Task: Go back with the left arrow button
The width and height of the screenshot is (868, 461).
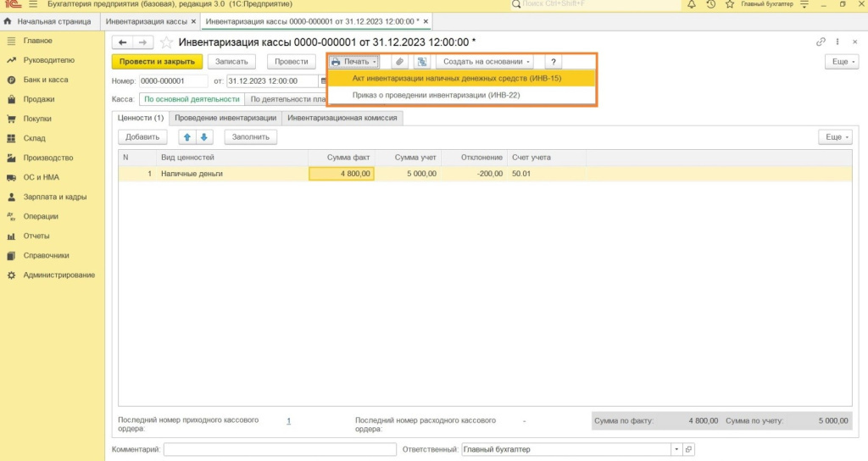Action: 122,42
